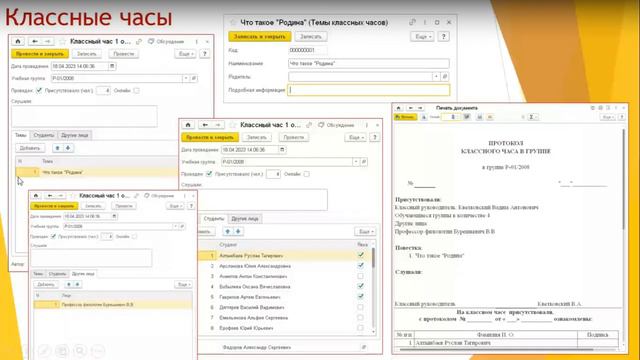Viewport: 640px width, 360px height.
Task: Check attendance for Ахметов Антон
Action: point(360,276)
